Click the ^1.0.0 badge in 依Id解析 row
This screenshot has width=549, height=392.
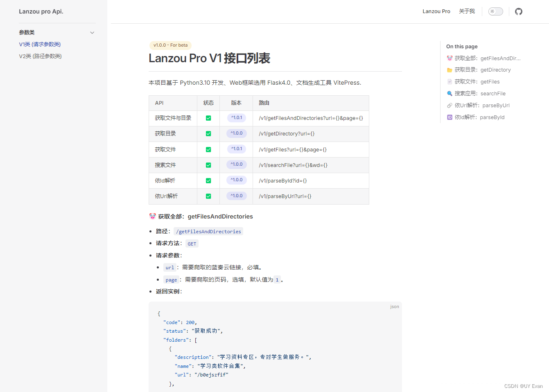[237, 180]
